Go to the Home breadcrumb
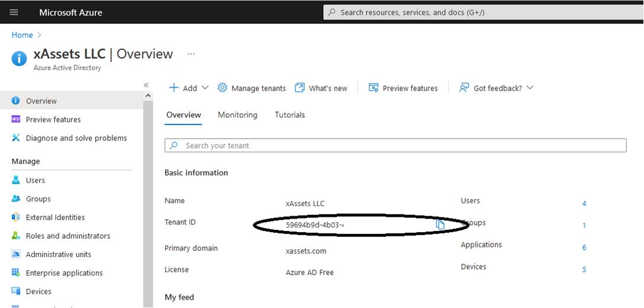Viewport: 644px width, 308px height. click(22, 35)
